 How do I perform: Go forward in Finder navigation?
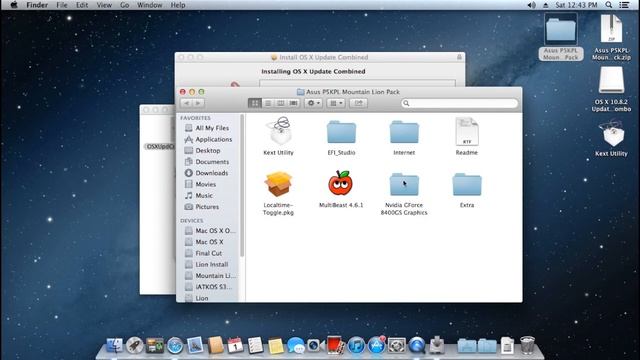point(198,103)
